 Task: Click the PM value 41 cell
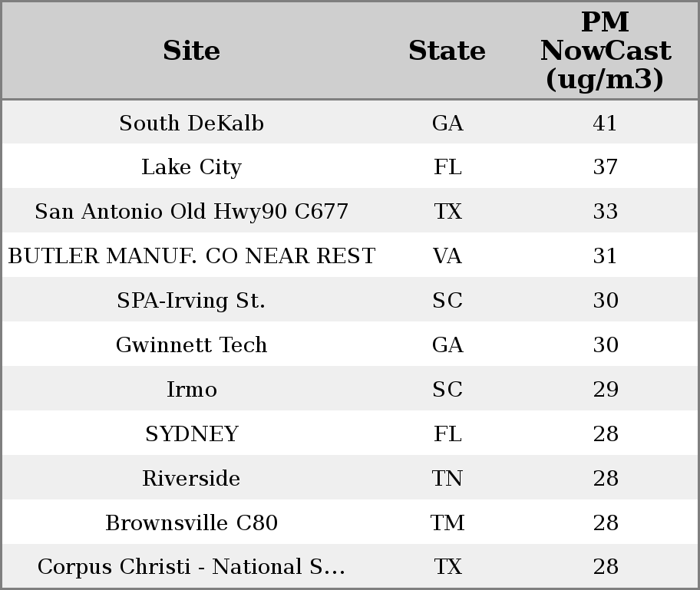(605, 124)
